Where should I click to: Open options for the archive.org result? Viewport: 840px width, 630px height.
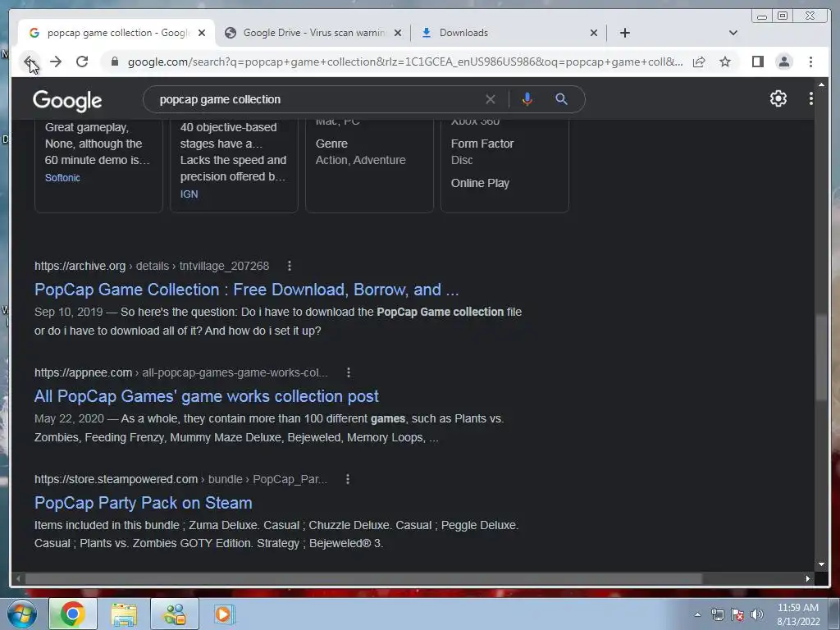290,266
